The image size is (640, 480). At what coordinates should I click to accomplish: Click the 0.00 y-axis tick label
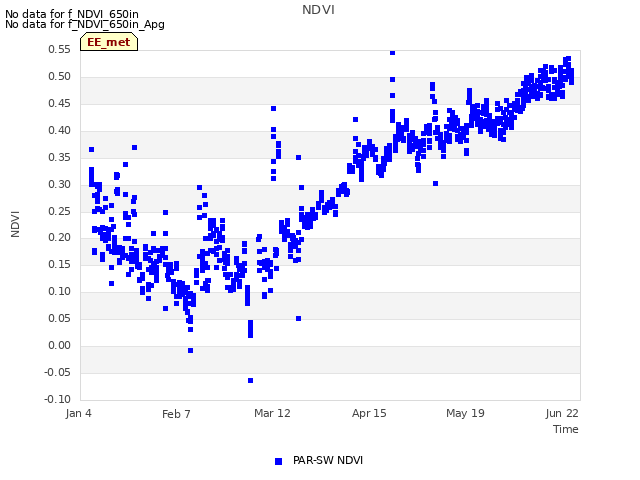[x=60, y=345]
